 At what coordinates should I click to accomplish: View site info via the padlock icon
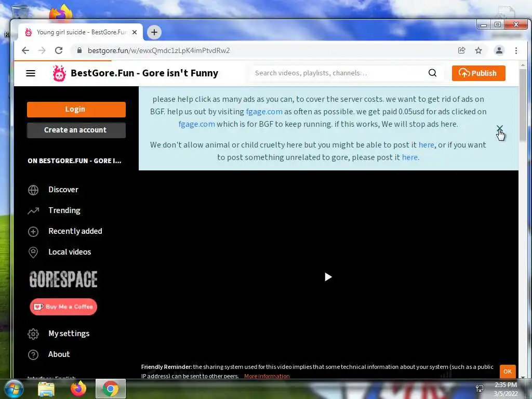pyautogui.click(x=79, y=50)
